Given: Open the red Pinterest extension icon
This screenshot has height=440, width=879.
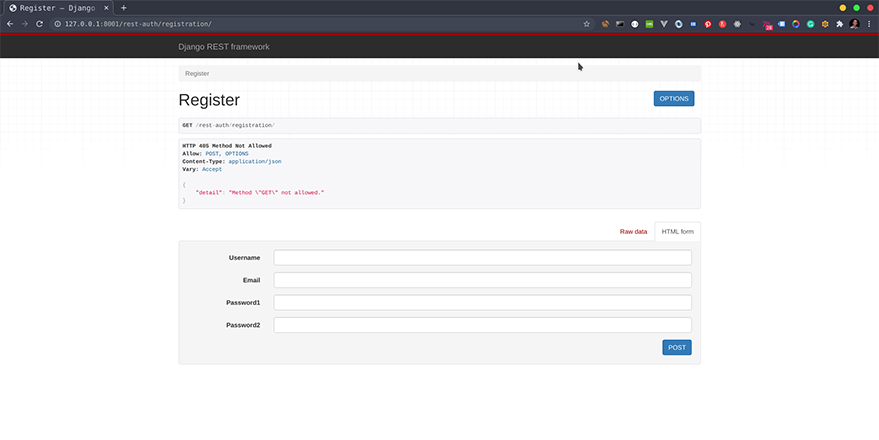Looking at the screenshot, I should pos(708,24).
